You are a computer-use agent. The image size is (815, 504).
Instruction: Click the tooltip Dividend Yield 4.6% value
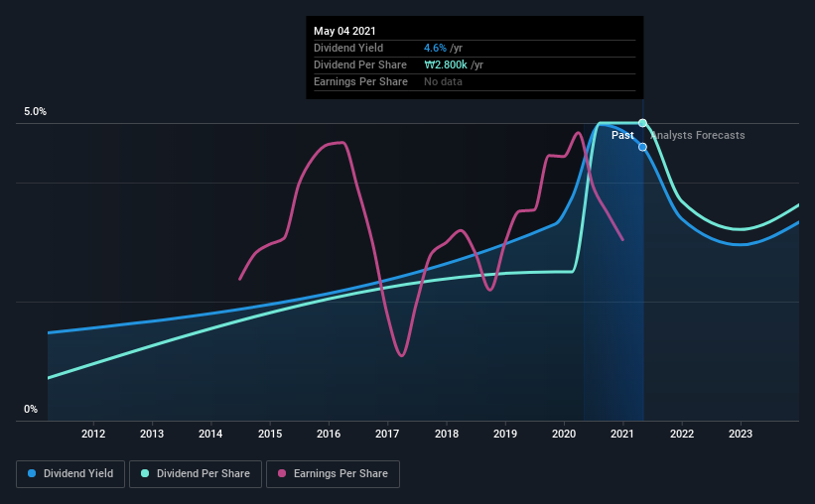point(435,48)
